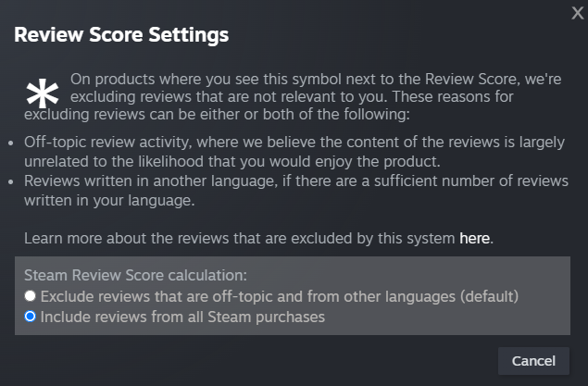Viewport: 588px width, 386px height.
Task: Click the 'Review Score Settings' title
Action: click(121, 35)
